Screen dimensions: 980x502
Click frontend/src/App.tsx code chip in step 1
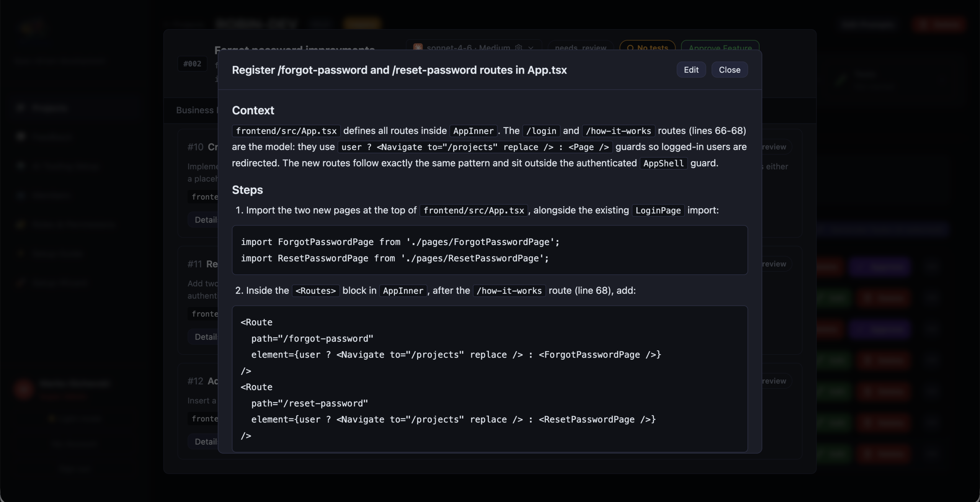(x=474, y=211)
